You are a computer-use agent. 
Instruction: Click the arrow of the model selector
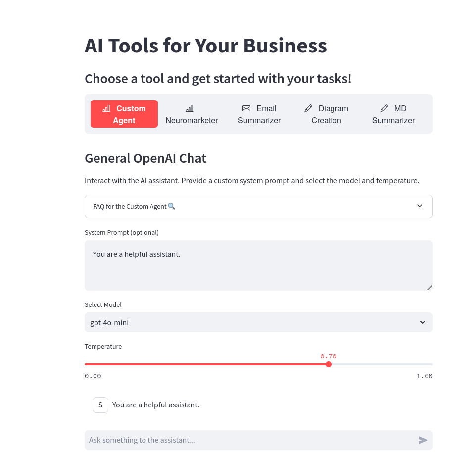[x=422, y=322]
